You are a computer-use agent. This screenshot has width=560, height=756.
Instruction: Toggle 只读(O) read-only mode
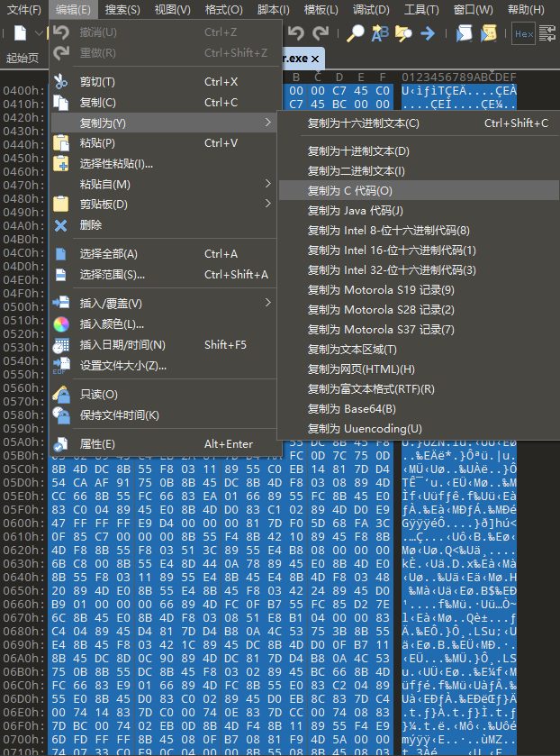tap(163, 395)
